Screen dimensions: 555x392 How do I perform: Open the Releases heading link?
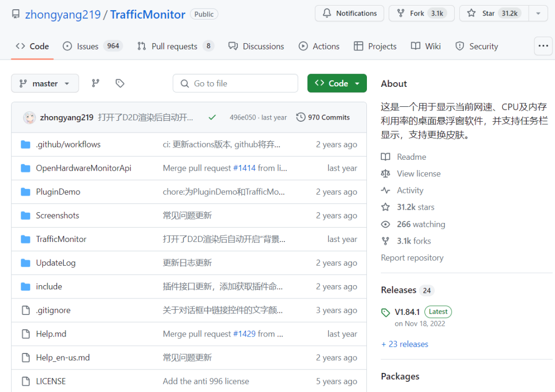pos(399,290)
